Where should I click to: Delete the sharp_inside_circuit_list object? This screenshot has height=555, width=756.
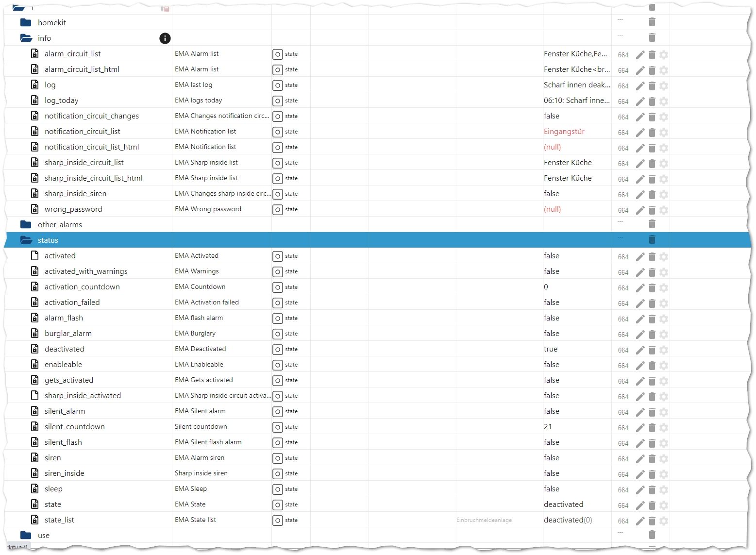tap(652, 164)
